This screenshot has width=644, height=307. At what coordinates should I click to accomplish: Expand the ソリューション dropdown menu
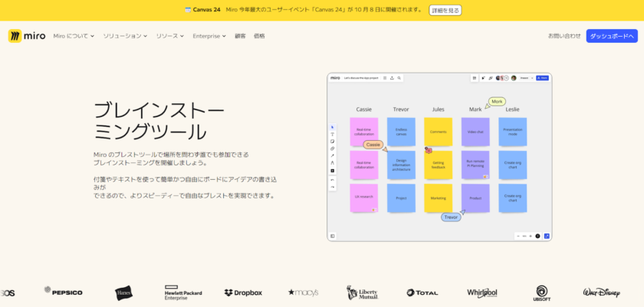125,36
